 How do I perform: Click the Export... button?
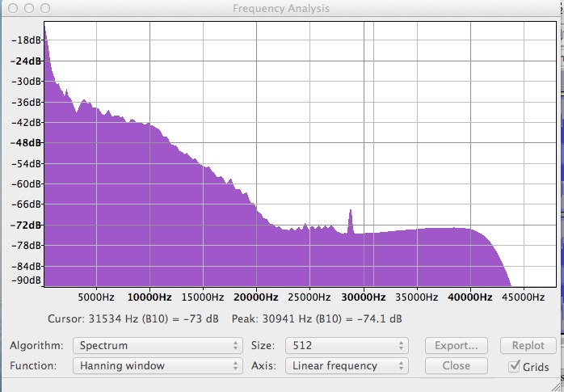coord(456,346)
